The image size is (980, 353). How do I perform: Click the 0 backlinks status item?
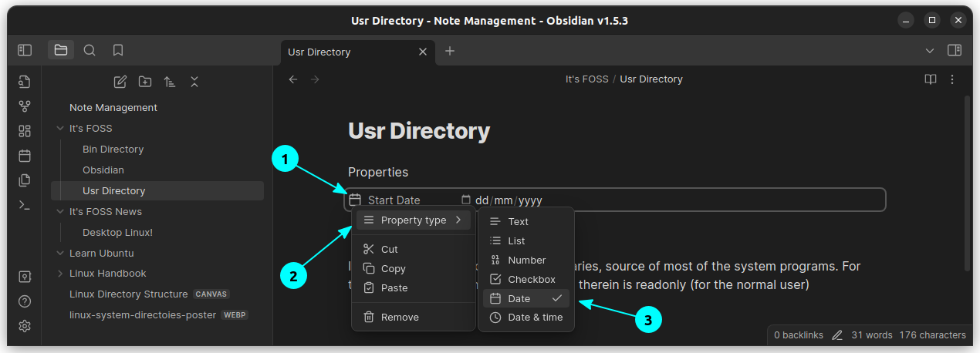coord(799,335)
